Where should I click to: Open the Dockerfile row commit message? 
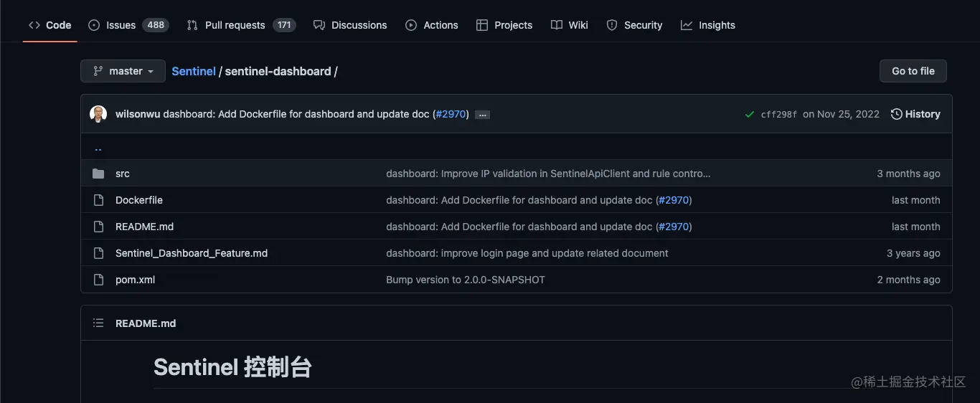(x=519, y=200)
